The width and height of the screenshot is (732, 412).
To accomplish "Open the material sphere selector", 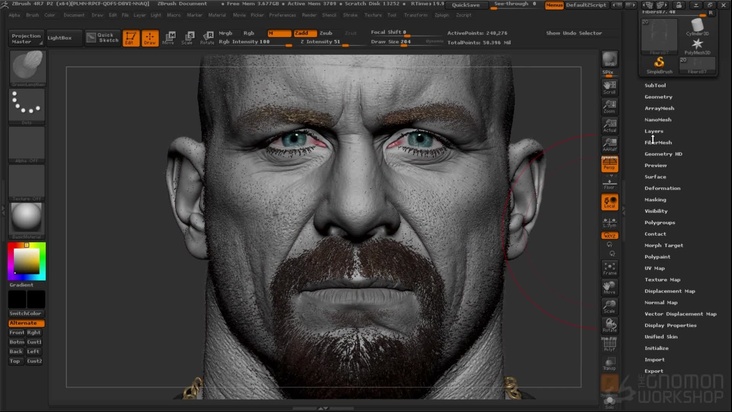I will click(x=27, y=220).
